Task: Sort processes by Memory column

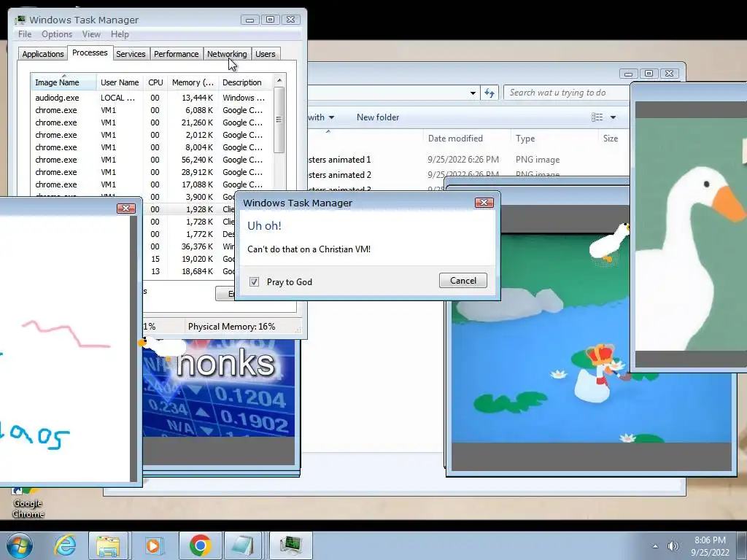Action: click(193, 82)
